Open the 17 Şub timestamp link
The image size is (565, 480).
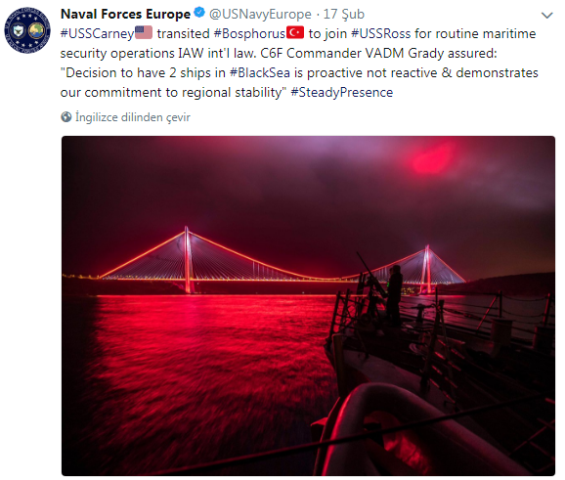(344, 14)
